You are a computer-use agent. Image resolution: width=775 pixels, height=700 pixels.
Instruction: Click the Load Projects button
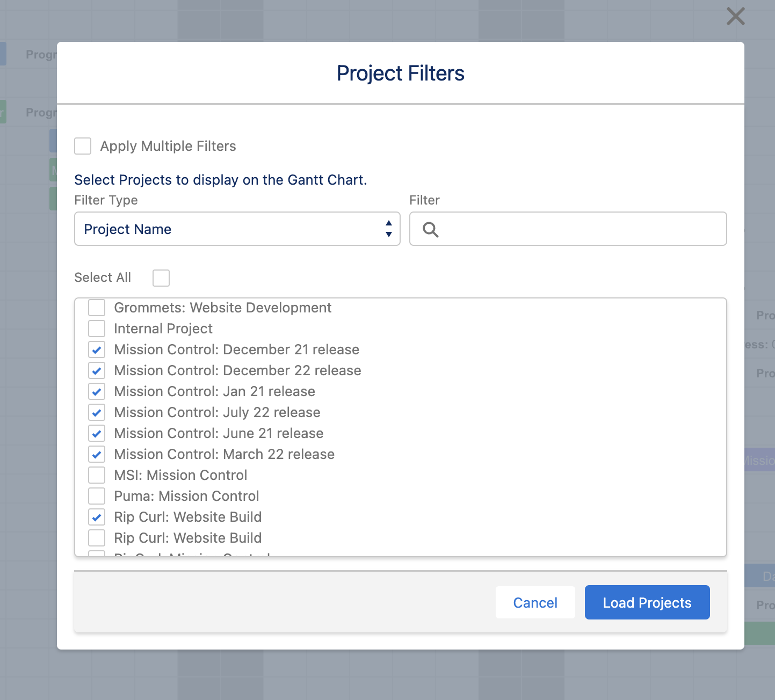coord(647,602)
